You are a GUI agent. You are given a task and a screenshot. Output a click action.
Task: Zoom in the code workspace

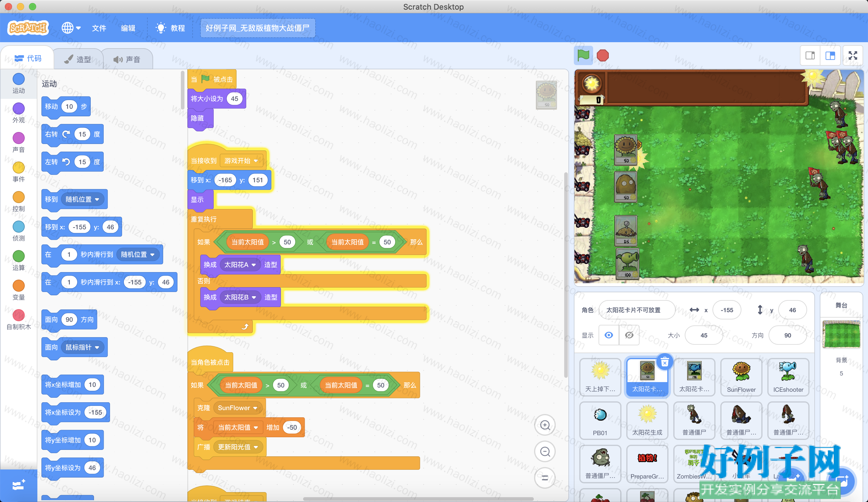click(545, 425)
